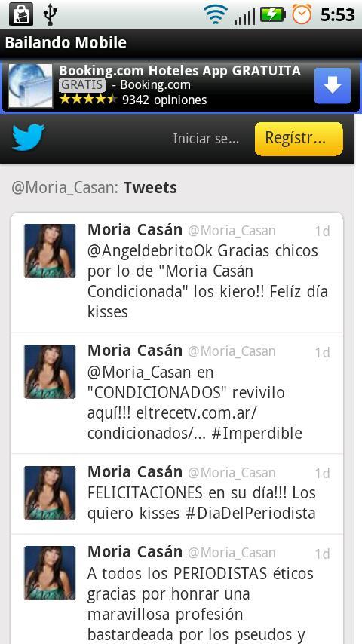Open the #Imperdible hashtag
This screenshot has height=644, width=362.
(257, 434)
